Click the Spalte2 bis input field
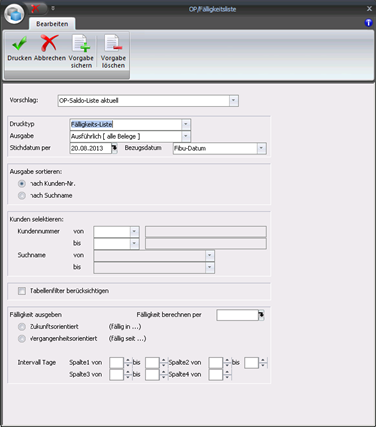Image resolution: width=376 pixels, height=427 pixels. pos(251,363)
